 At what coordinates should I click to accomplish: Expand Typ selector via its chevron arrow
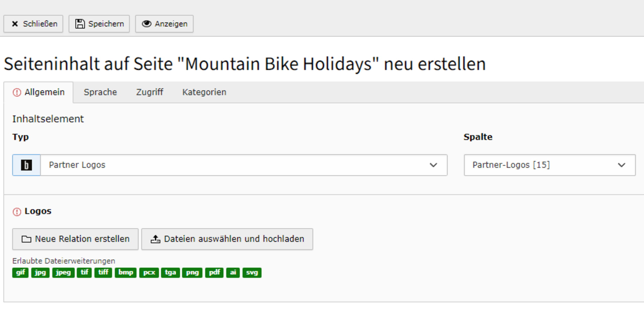[x=433, y=165]
